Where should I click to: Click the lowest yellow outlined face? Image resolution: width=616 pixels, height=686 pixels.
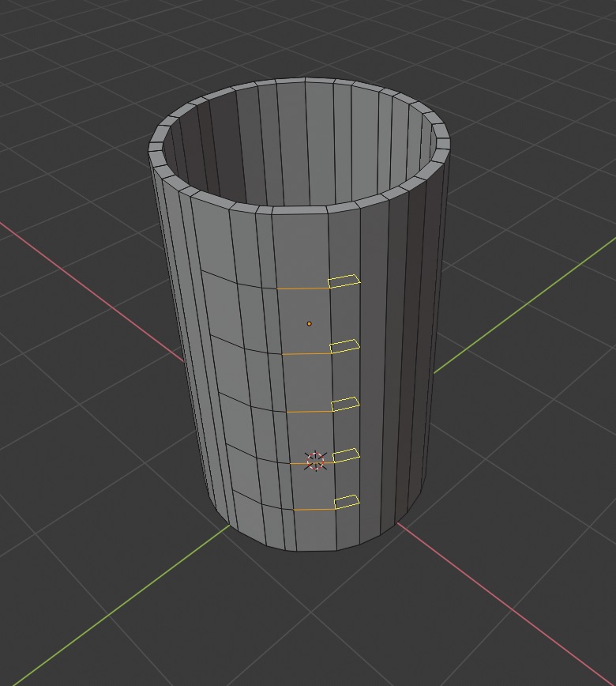[347, 502]
